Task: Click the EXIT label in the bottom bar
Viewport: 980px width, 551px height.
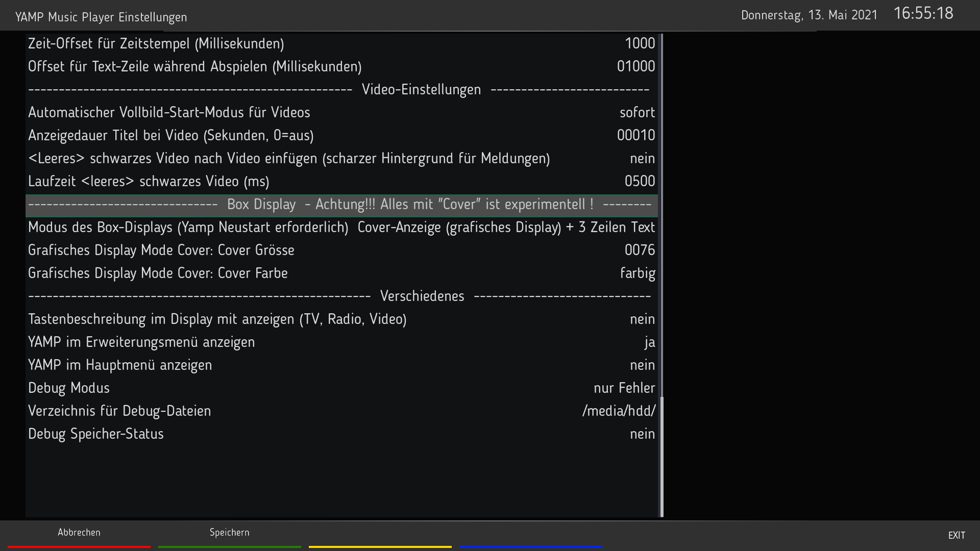Action: 957,535
